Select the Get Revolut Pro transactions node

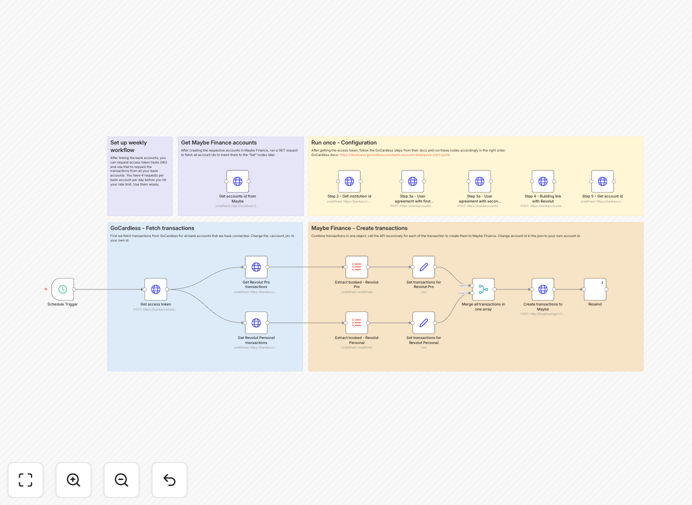256,267
